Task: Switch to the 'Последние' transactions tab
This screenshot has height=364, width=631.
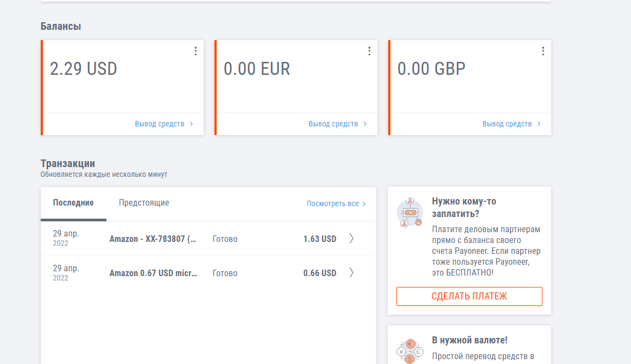Action: point(73,203)
